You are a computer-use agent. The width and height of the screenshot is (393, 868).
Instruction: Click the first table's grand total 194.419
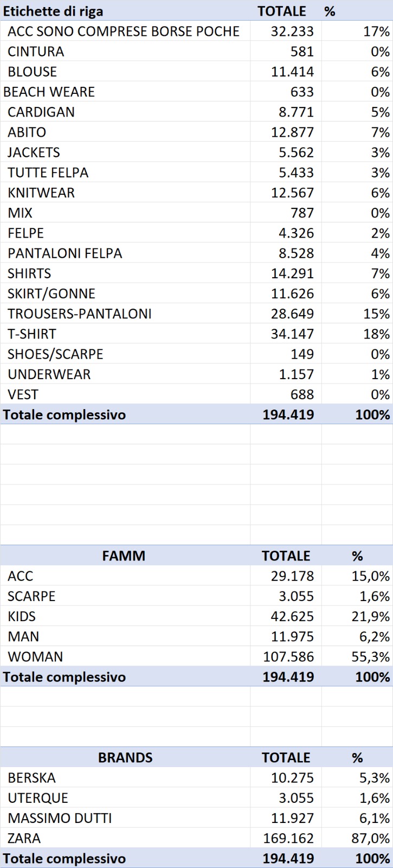[288, 414]
